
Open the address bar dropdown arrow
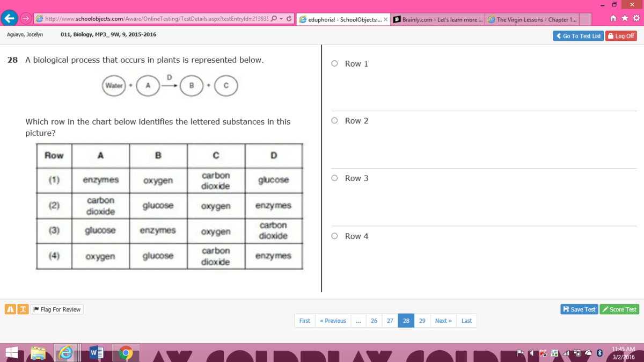[x=281, y=19]
